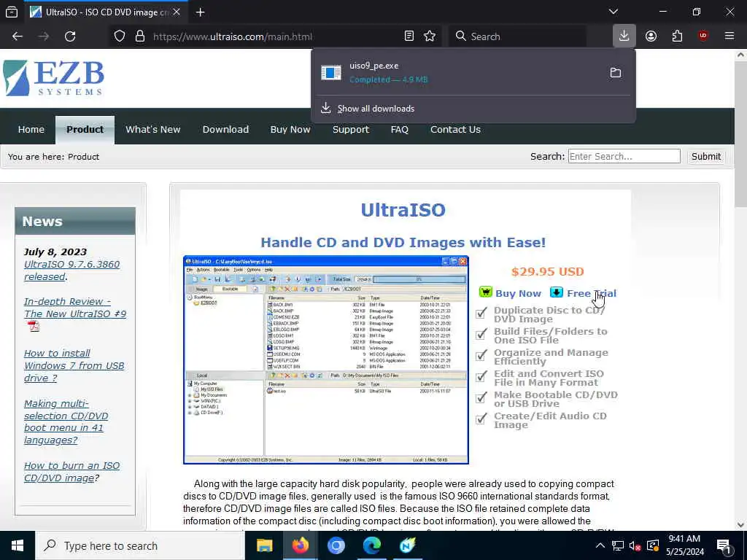Screen dimensions: 747x560
Task: Open the Firefox hamburger menu
Action: click(729, 36)
